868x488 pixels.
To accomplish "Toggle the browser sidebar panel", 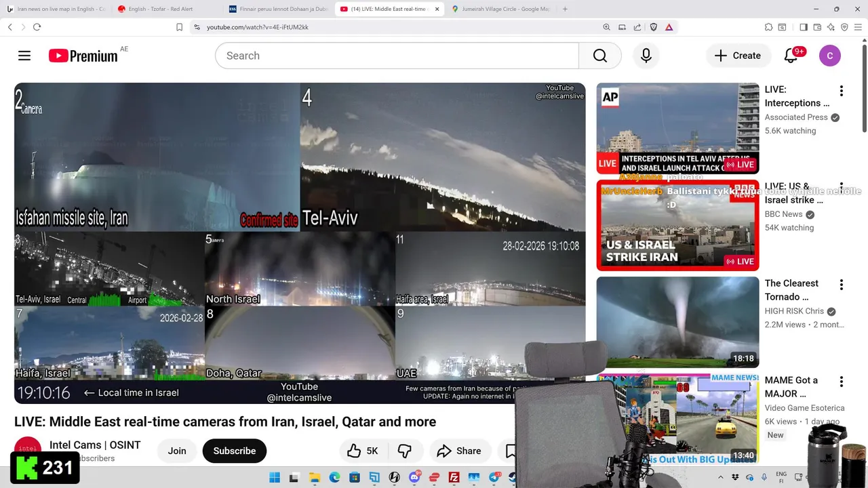I will (804, 27).
